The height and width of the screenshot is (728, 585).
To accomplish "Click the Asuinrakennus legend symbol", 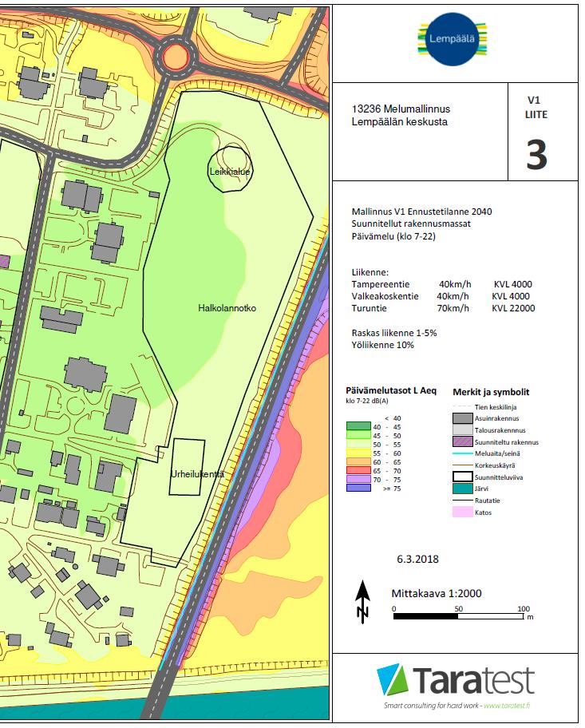I will (462, 418).
